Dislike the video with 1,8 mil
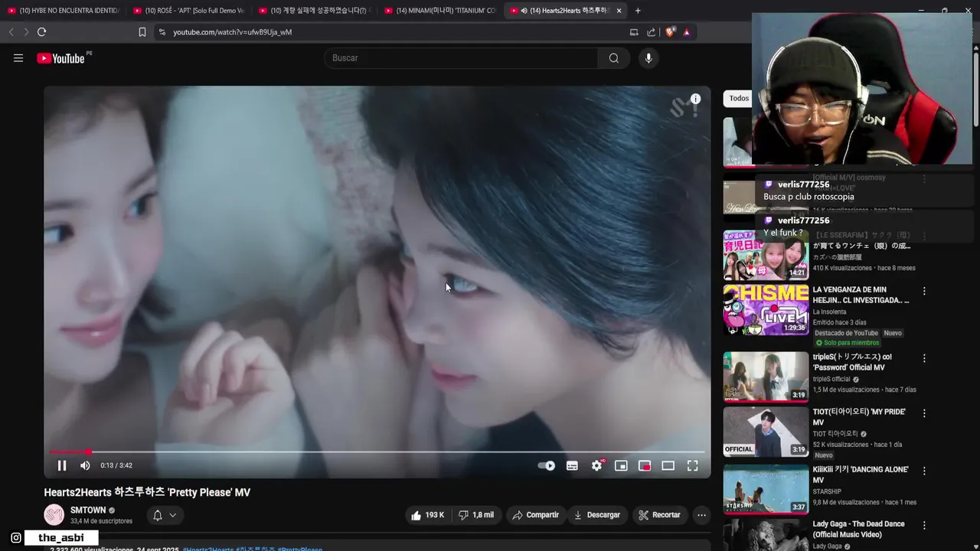Viewport: 980px width, 551px height. tap(475, 515)
